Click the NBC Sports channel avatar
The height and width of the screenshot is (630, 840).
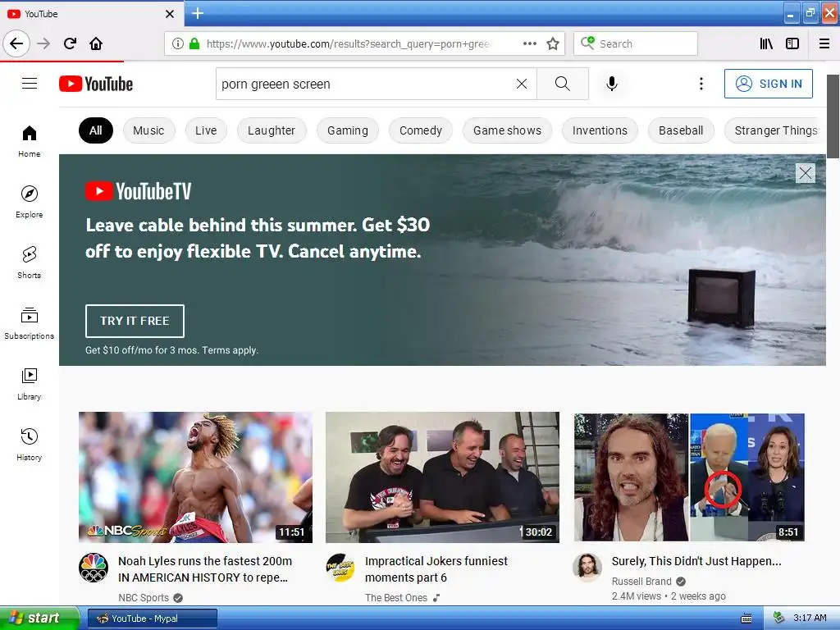(94, 568)
